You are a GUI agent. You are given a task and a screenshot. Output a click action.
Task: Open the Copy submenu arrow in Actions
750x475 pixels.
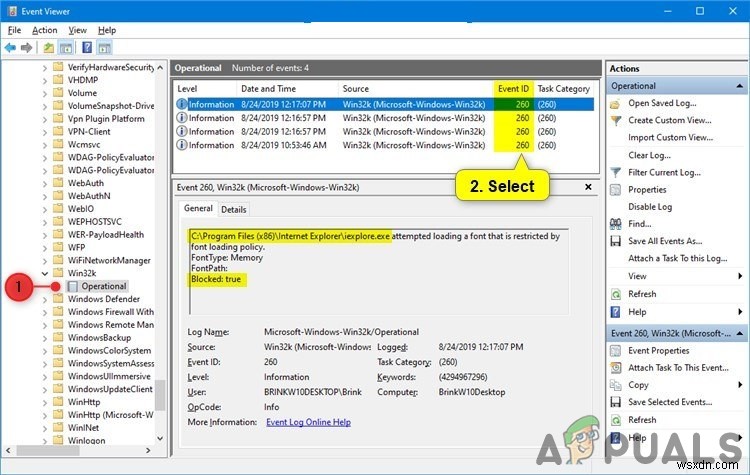[740, 385]
